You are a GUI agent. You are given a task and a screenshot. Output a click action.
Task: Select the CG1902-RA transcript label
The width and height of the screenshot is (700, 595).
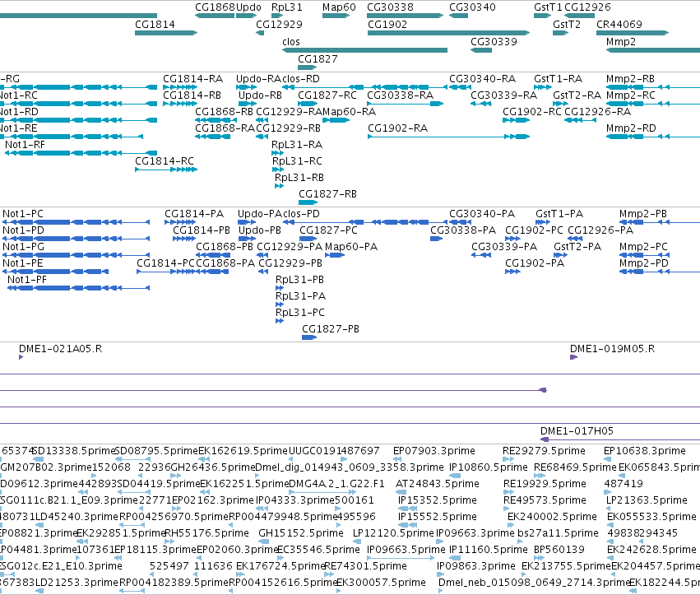pos(398,128)
